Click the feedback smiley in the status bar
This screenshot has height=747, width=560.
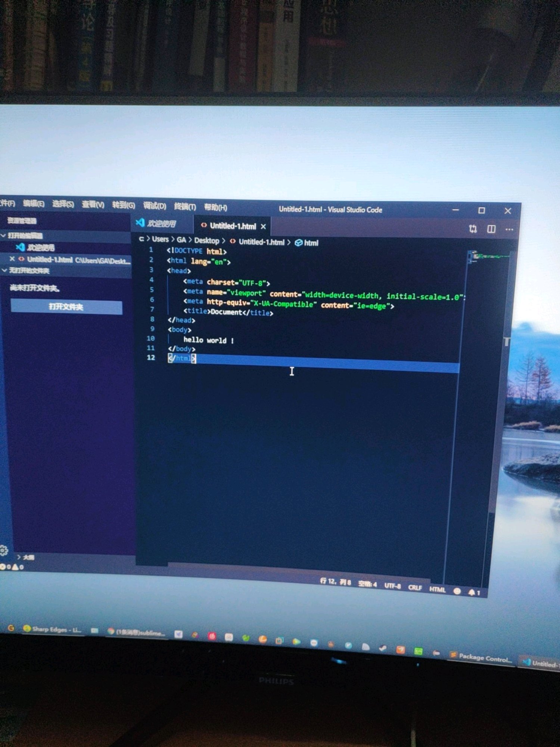(x=457, y=591)
